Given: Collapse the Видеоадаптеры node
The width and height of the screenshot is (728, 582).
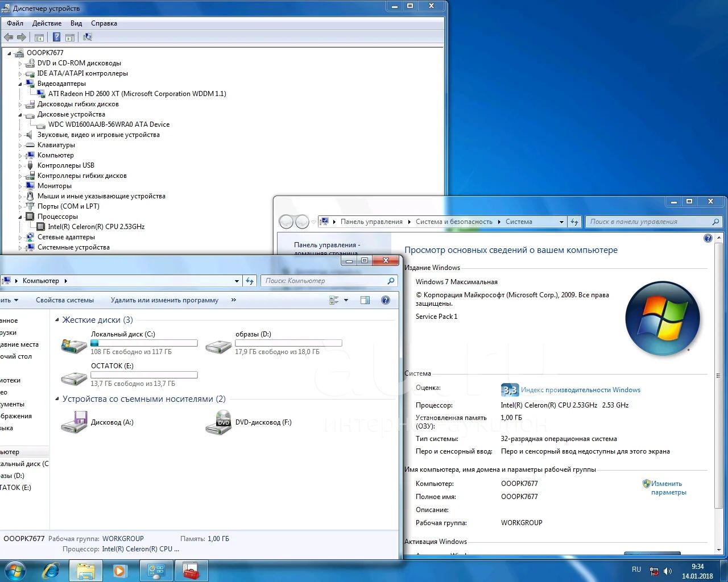Looking at the screenshot, I should pos(20,84).
